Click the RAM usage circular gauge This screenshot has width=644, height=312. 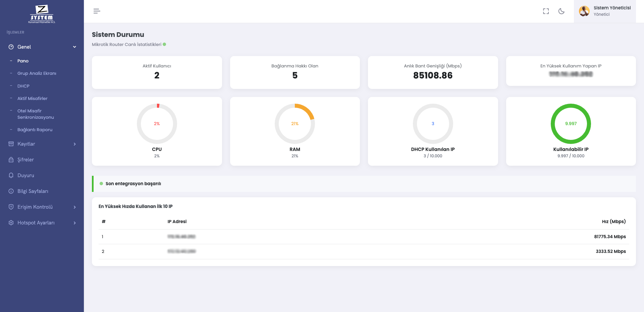point(294,123)
